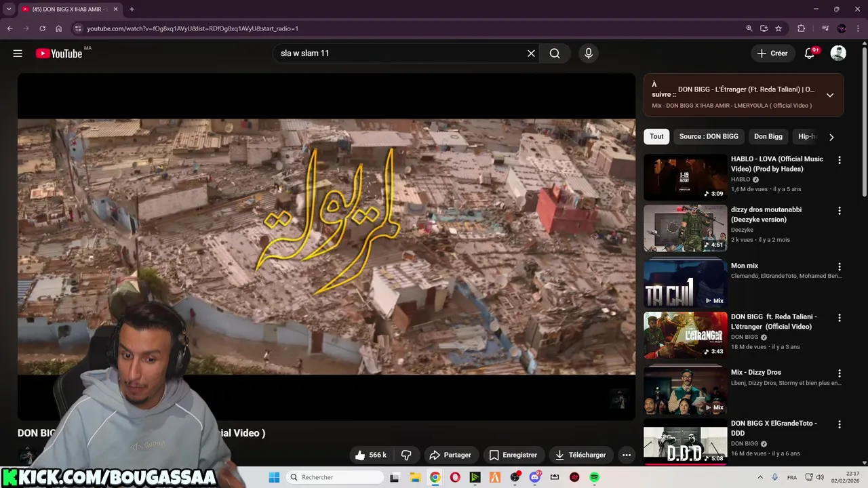Open Chrome profile avatar in toolbar

coord(842,28)
